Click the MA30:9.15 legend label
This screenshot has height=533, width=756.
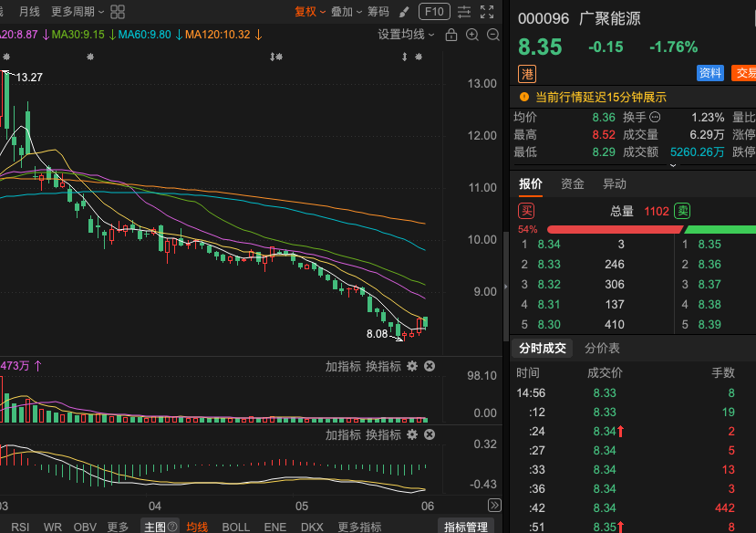point(78,35)
